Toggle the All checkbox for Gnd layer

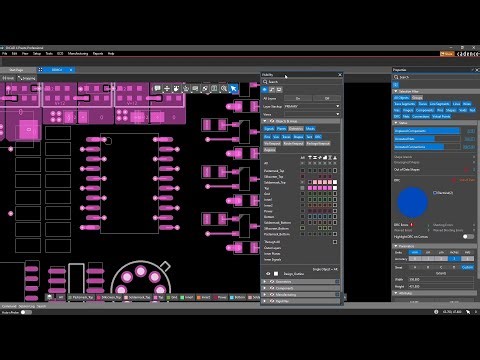click(302, 194)
